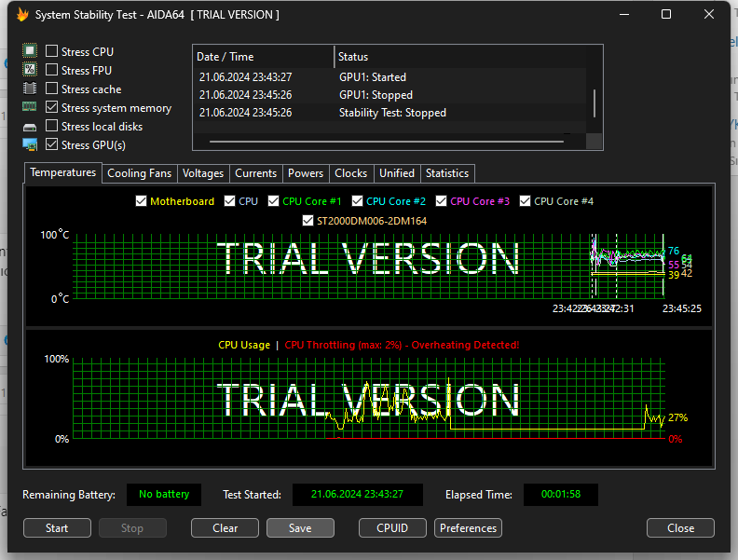738x560 pixels.
Task: Switch to the Cooling Fans tab
Action: pyautogui.click(x=140, y=173)
